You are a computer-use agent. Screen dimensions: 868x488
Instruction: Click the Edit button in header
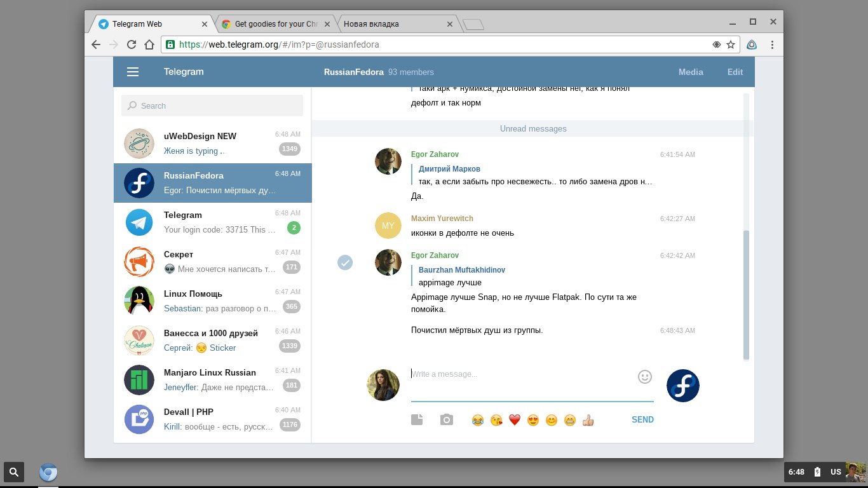(x=735, y=72)
